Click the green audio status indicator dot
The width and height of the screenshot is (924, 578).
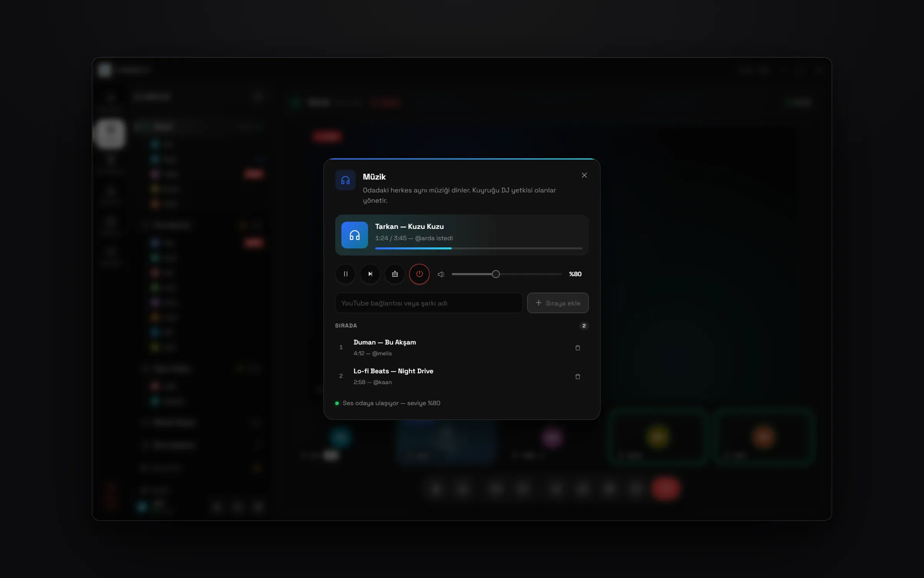coord(337,403)
